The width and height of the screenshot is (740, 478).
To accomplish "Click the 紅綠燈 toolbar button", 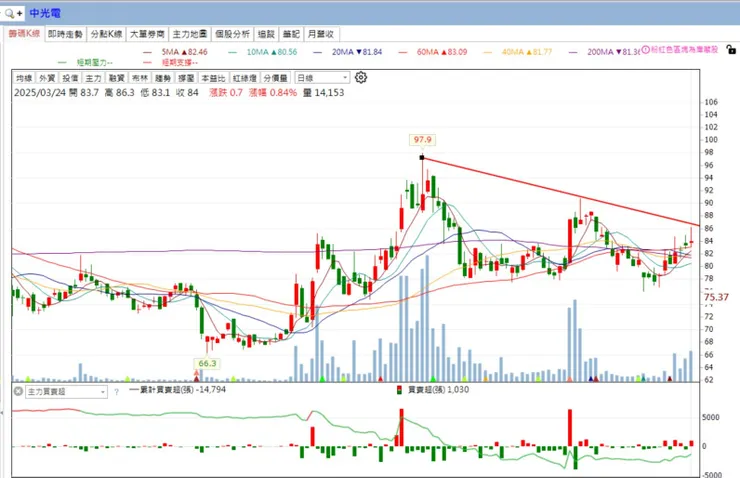I will 244,78.
